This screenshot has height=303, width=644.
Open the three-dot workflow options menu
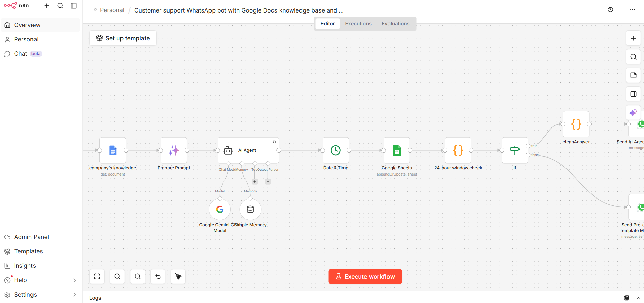tap(632, 10)
